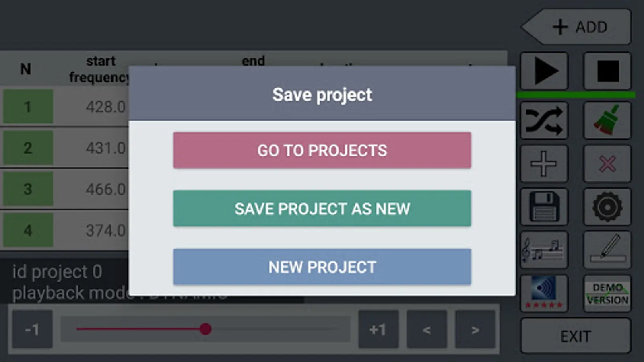This screenshot has width=644, height=362.
Task: Click the shuffle arrows icon
Action: [544, 120]
